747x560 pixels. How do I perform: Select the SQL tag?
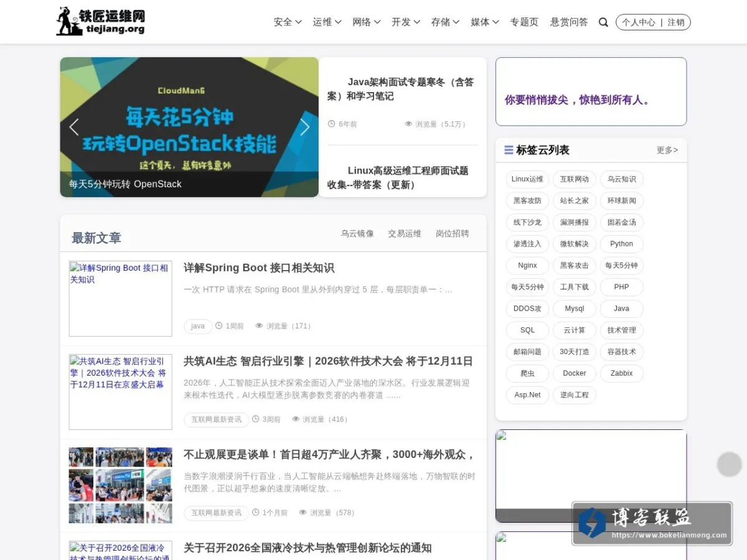click(x=527, y=330)
